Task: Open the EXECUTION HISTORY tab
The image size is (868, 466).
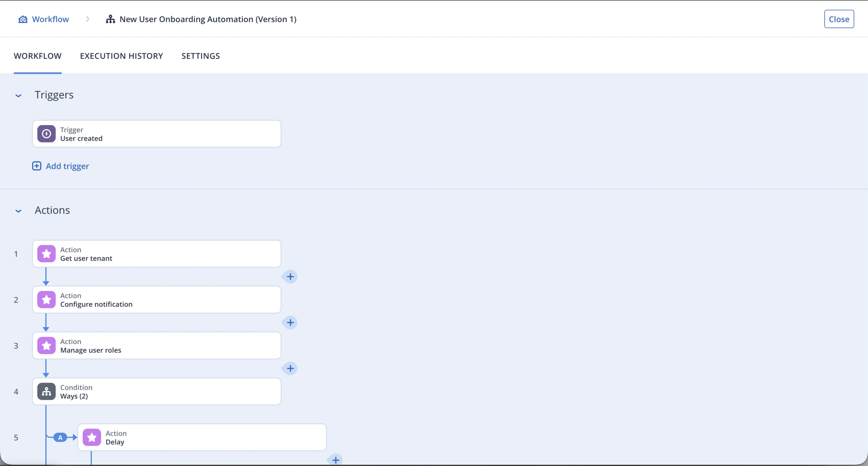Action: 121,56
